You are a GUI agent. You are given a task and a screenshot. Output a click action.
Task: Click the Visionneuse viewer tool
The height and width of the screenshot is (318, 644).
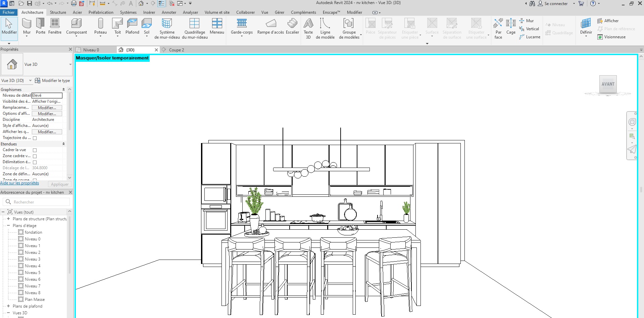611,37
